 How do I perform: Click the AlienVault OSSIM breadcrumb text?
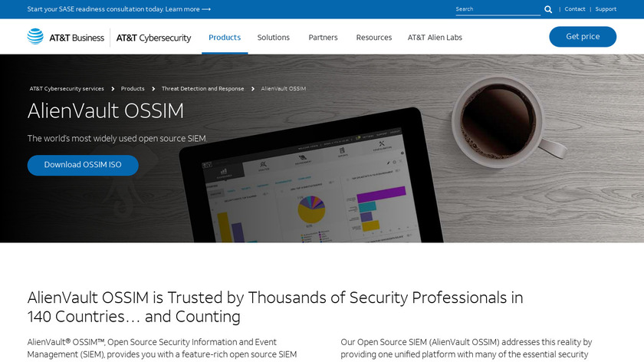click(284, 89)
